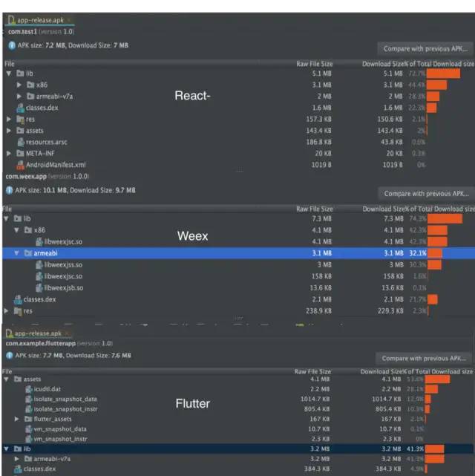
Task: Click the vm_snapshot_data file icon
Action: [x=29, y=429]
